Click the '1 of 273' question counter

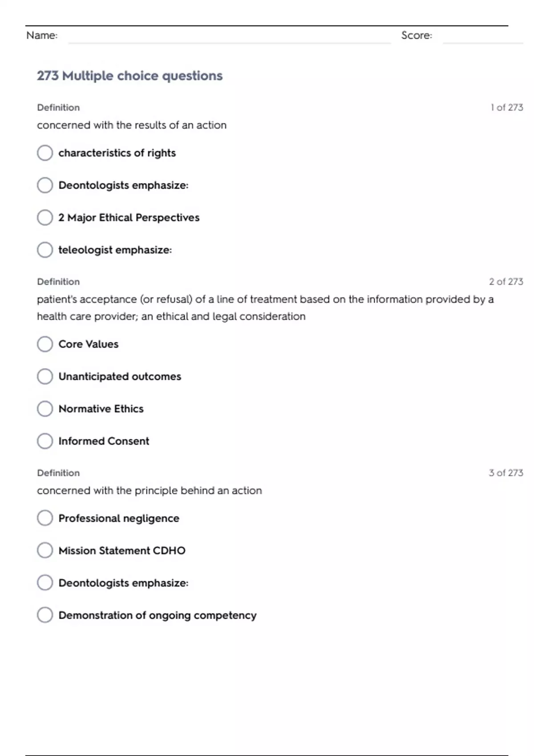click(x=506, y=108)
